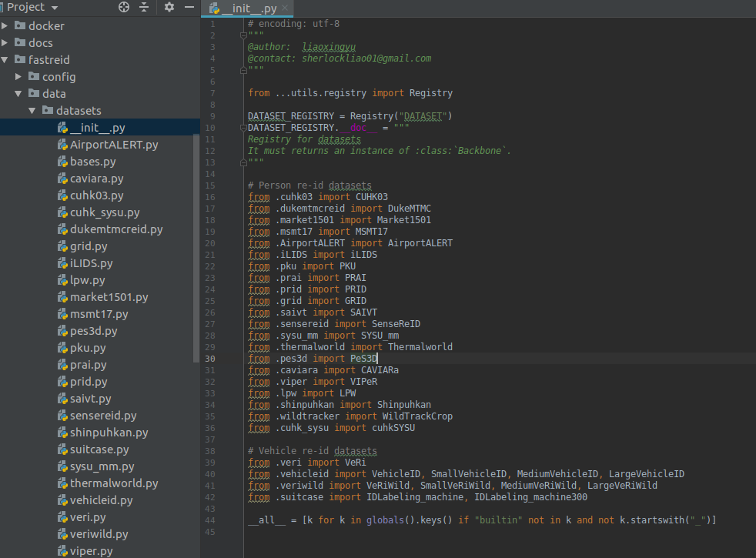
Task: Click the caviara.py file icon
Action: 62,179
